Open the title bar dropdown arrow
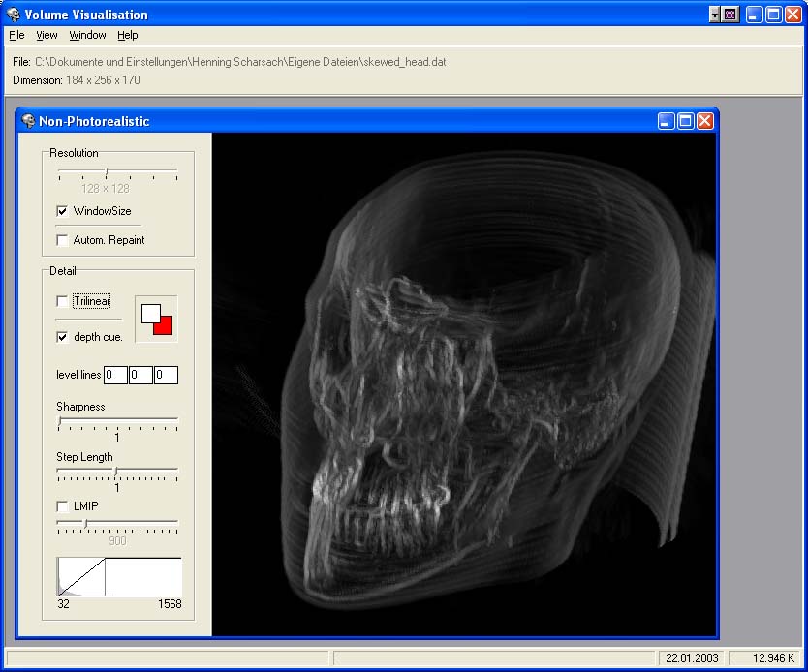Screen dimensions: 808x672 click(x=715, y=15)
